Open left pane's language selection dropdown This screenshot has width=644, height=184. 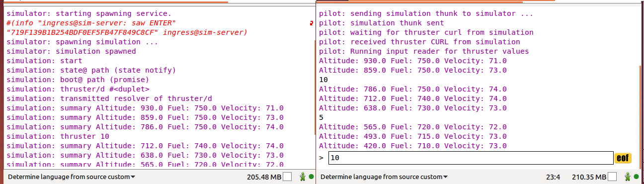[72, 177]
